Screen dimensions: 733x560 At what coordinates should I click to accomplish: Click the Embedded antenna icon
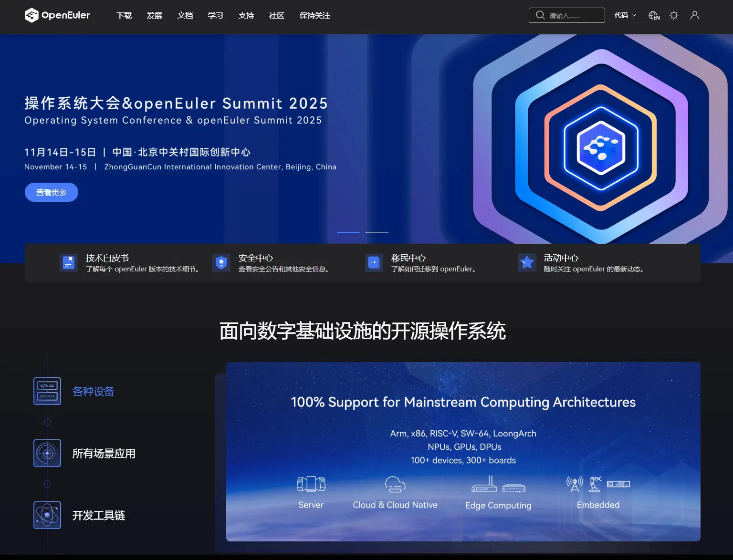[575, 484]
